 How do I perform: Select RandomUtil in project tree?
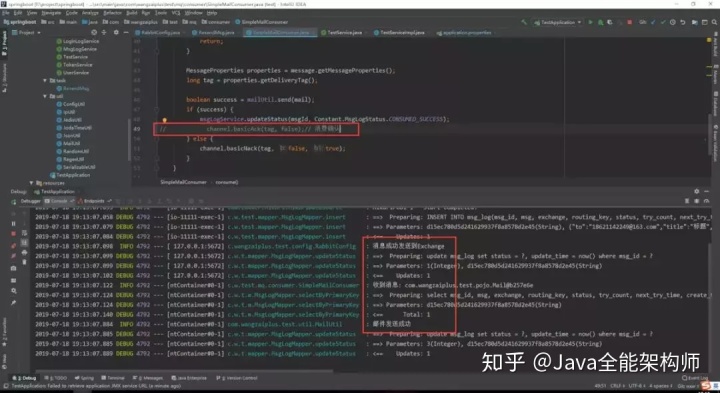[x=73, y=151]
